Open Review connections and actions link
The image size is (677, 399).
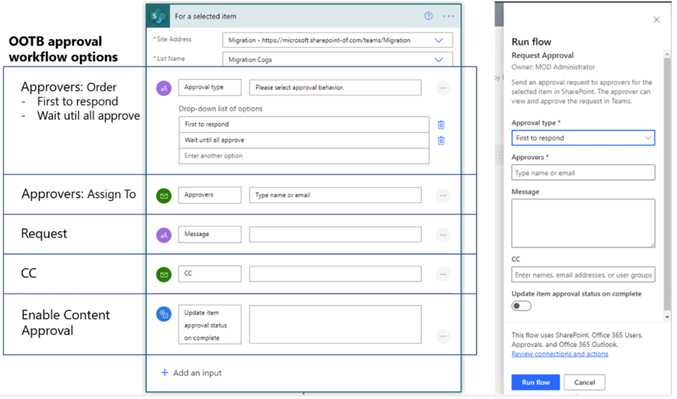[560, 354]
